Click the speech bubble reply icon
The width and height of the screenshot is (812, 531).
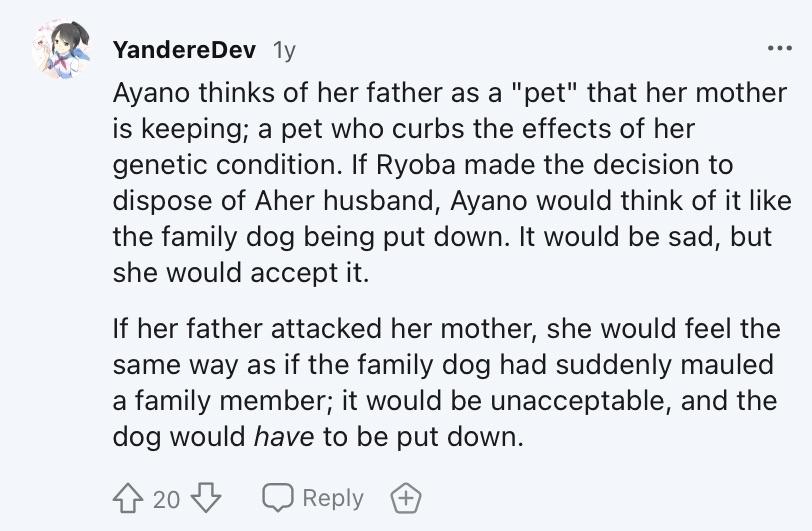coord(276,498)
